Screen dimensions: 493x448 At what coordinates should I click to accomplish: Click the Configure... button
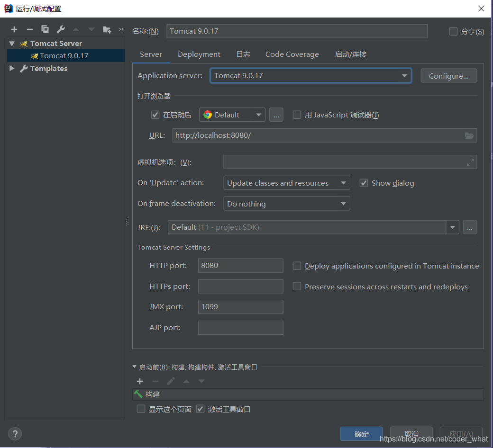click(x=448, y=76)
